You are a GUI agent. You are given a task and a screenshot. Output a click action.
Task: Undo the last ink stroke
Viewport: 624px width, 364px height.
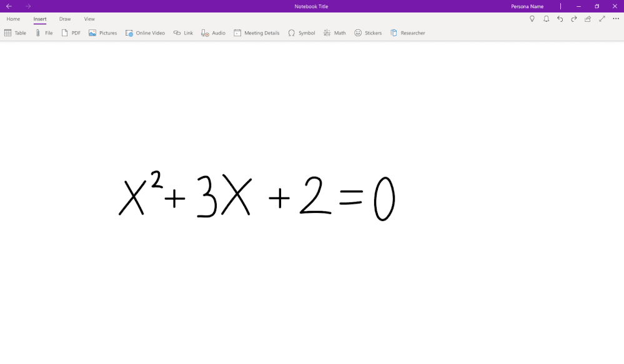pyautogui.click(x=561, y=19)
